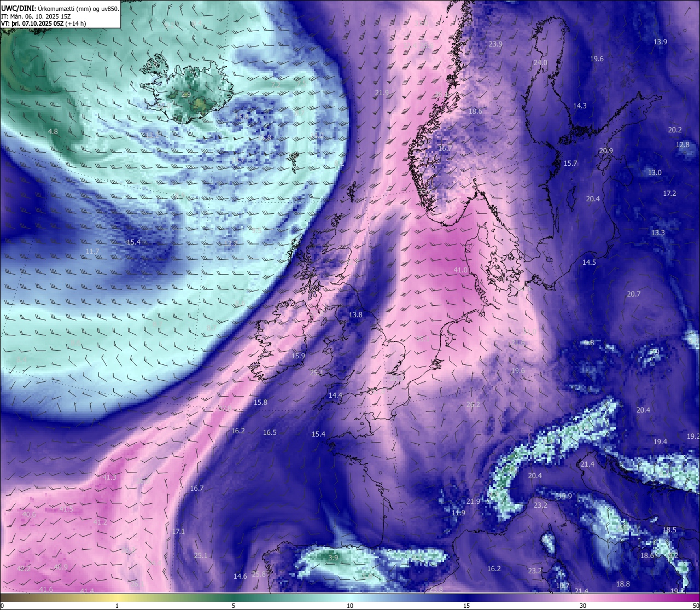Click the 41.5 value on the map
This screenshot has width=700, height=610.
point(66,509)
